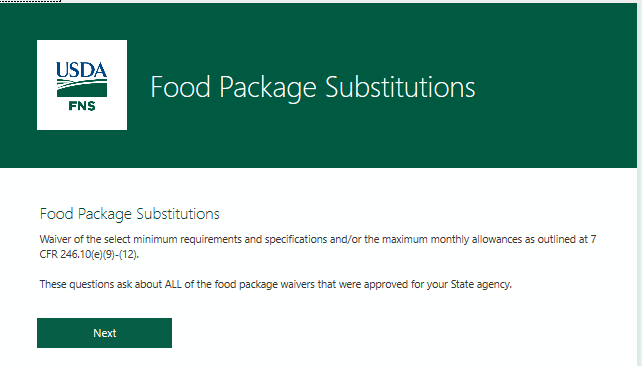Click the capitalized word ALL in the description

click(173, 284)
